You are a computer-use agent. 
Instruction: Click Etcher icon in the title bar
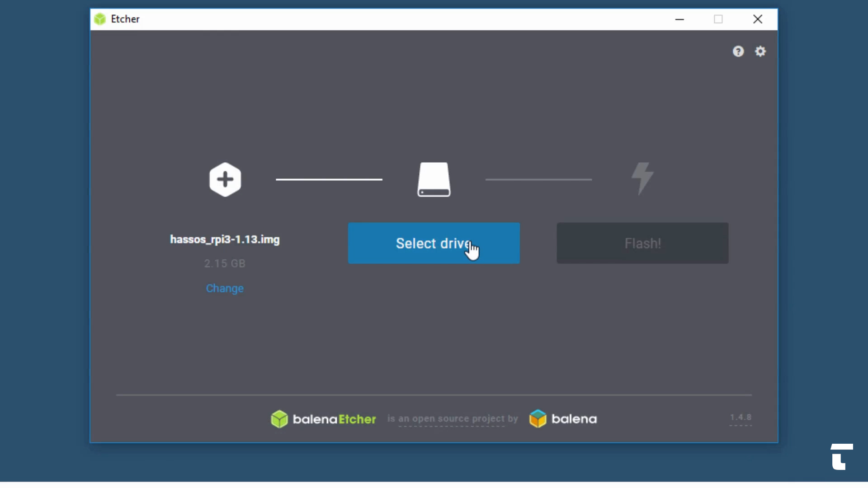(100, 19)
